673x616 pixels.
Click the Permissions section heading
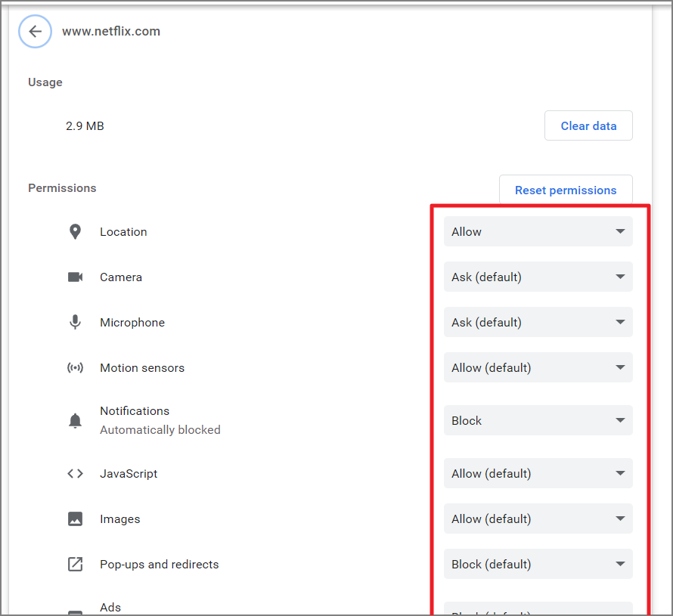pyautogui.click(x=62, y=188)
